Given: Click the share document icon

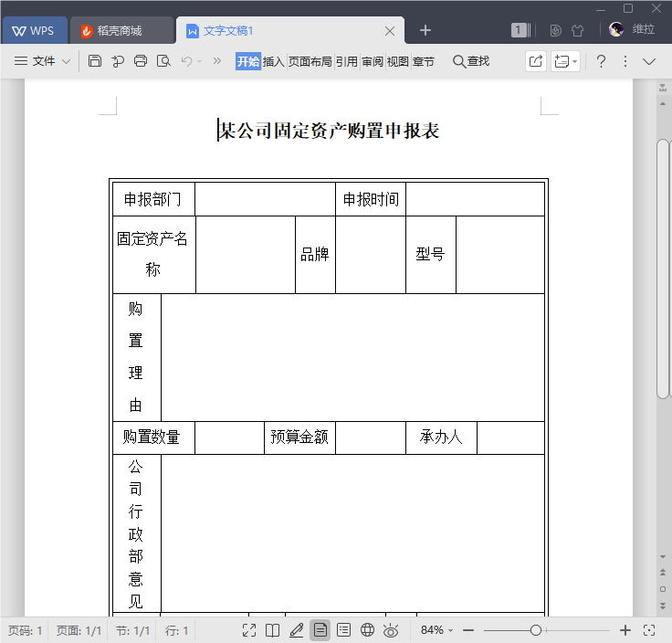Looking at the screenshot, I should [x=536, y=61].
